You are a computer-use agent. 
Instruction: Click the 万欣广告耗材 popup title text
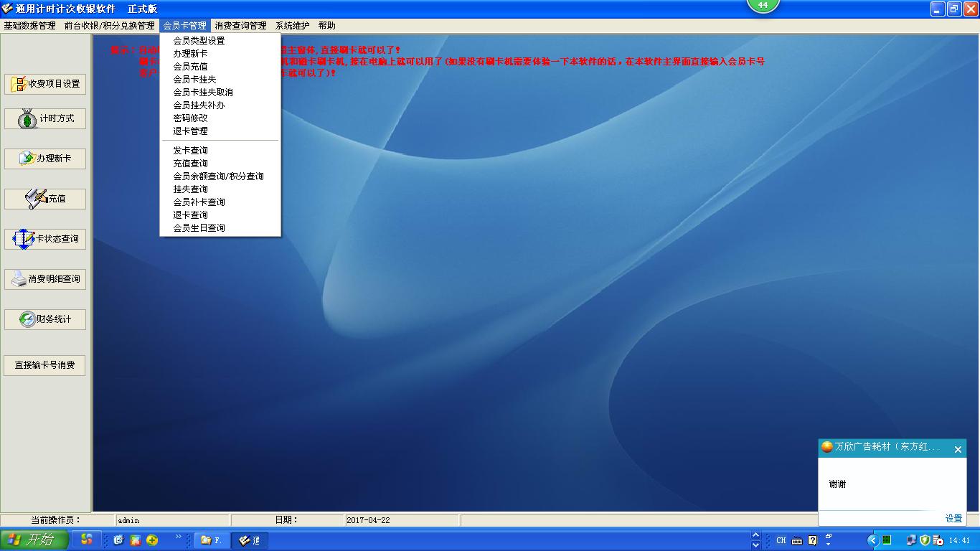tap(887, 447)
